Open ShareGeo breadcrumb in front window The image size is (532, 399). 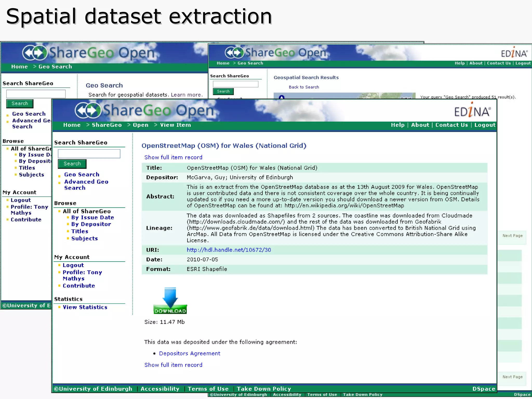point(107,125)
